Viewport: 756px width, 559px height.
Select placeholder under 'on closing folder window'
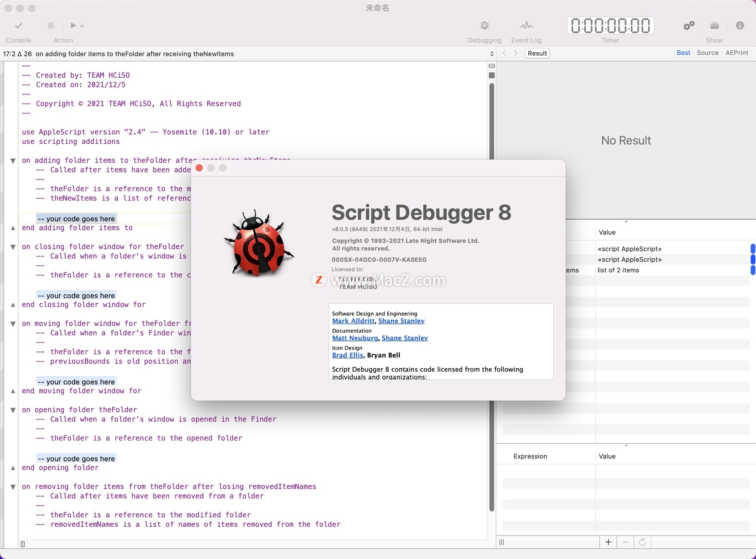pyautogui.click(x=76, y=295)
